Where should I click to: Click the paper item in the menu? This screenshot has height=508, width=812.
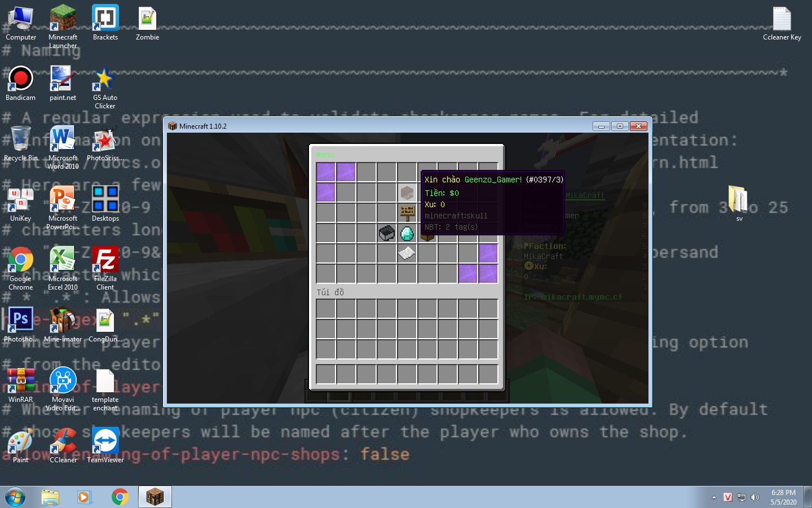pyautogui.click(x=407, y=253)
